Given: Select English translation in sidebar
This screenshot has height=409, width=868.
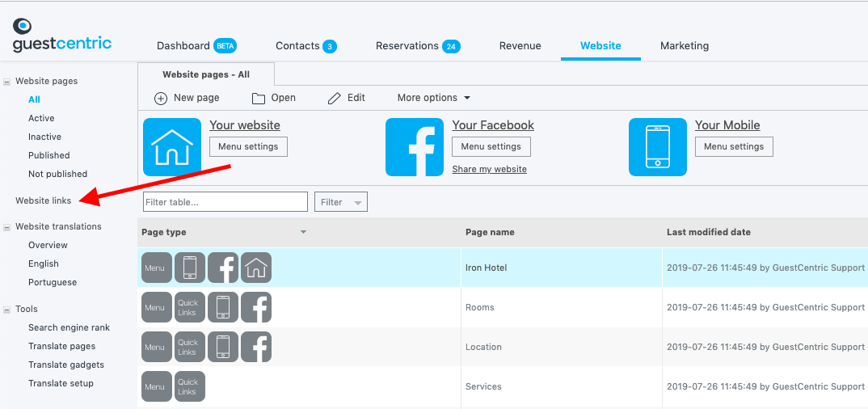Looking at the screenshot, I should point(44,264).
